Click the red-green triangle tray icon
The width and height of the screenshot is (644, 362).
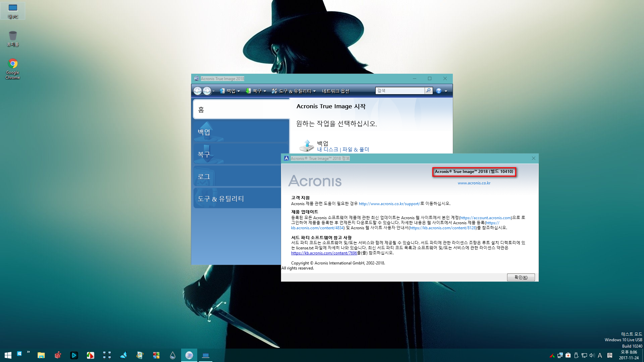pos(552,356)
